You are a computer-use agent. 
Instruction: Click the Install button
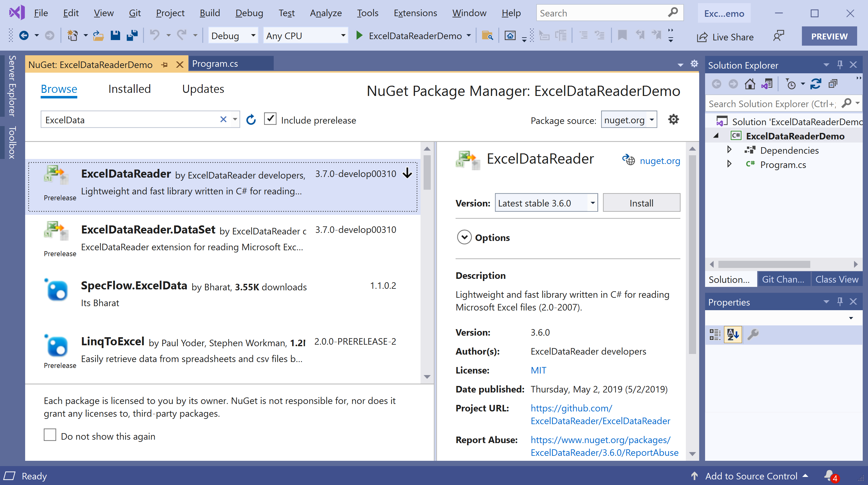coord(641,203)
